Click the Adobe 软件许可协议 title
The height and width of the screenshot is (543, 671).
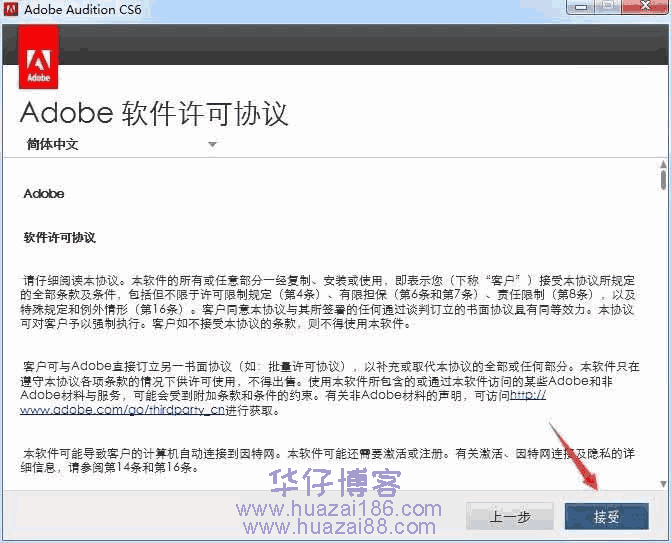pos(154,113)
